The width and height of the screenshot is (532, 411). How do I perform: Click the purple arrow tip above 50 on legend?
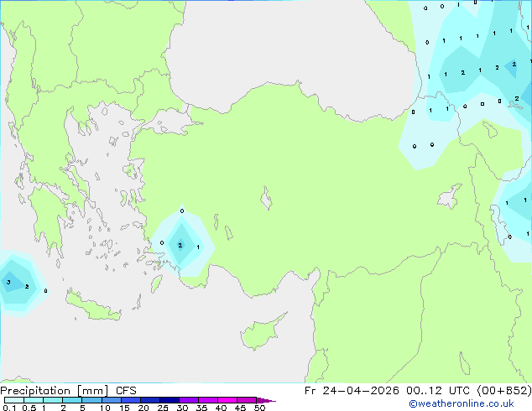point(266,400)
